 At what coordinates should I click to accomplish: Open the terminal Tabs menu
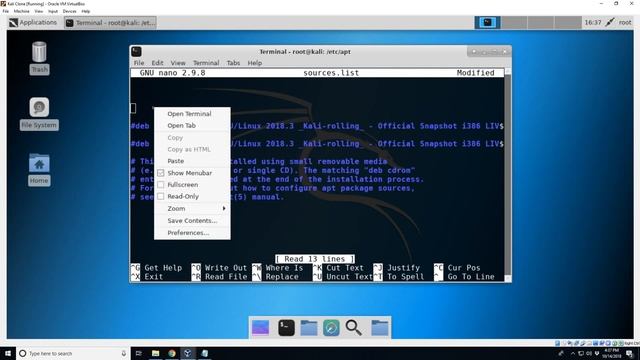pos(233,63)
